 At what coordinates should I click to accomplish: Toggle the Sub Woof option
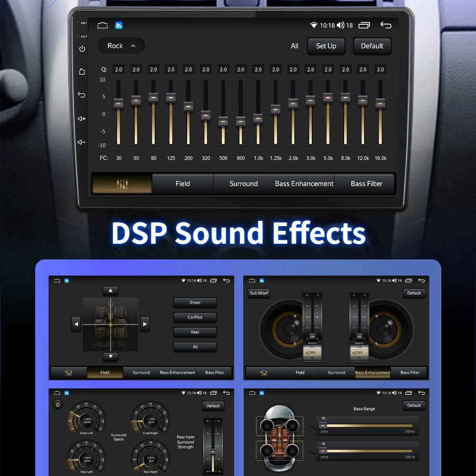pos(259,293)
